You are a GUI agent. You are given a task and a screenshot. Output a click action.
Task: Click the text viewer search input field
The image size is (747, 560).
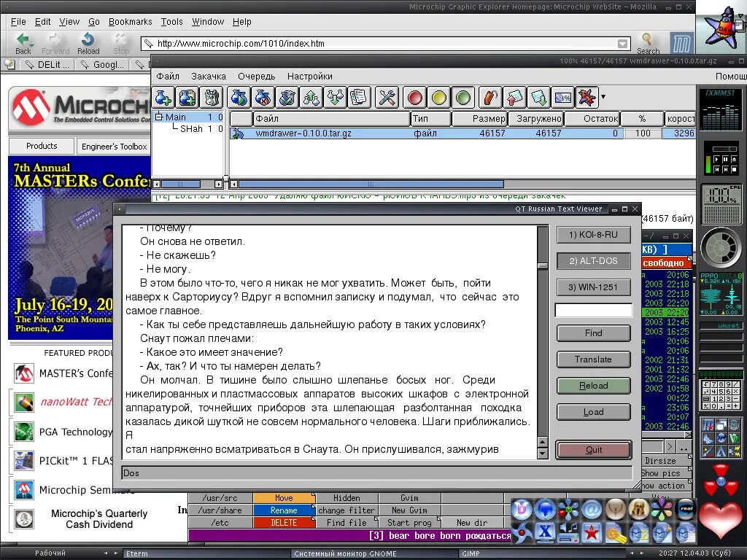tap(593, 311)
